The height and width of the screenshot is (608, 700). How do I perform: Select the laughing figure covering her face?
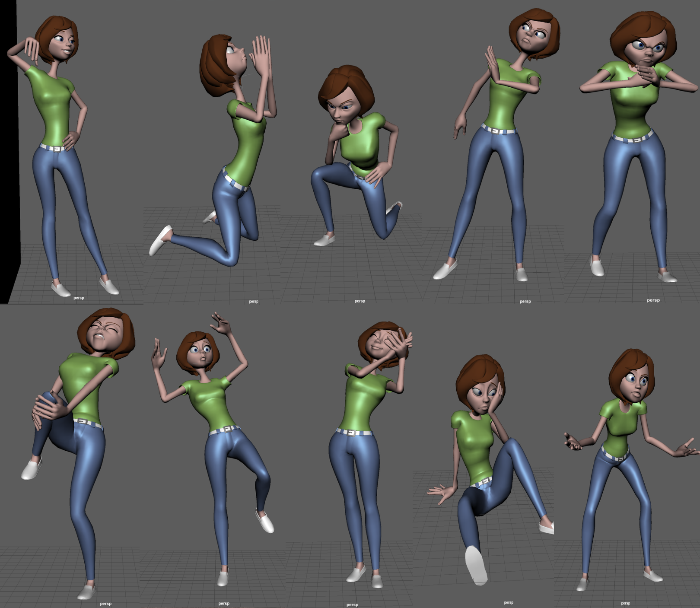372,454
